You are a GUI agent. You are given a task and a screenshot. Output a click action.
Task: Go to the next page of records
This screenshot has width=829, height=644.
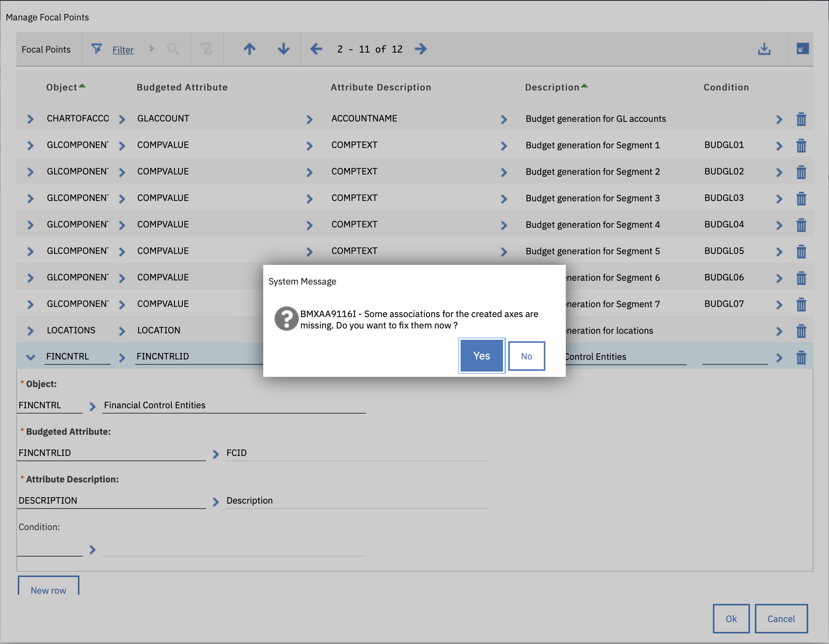421,49
